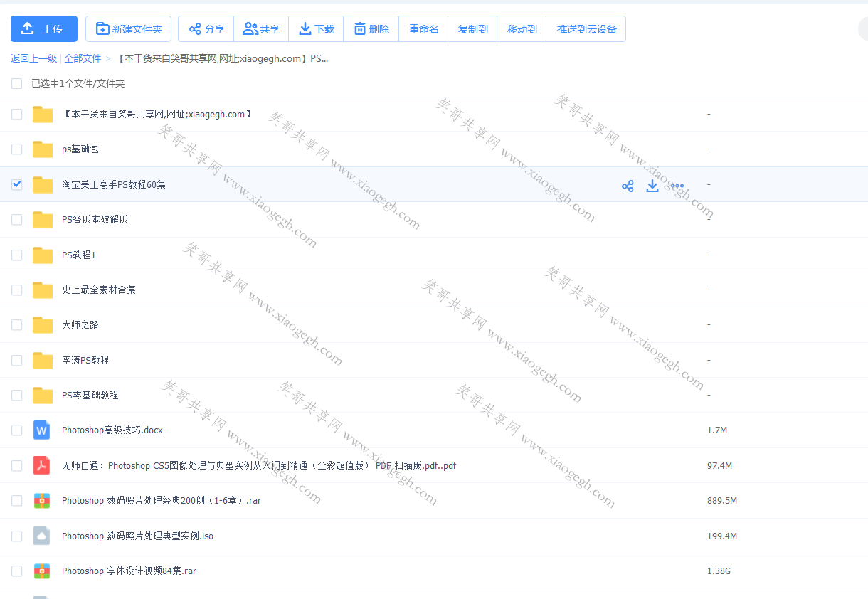Click the 889.5M file size value
Image resolution: width=868 pixels, height=599 pixels.
[722, 500]
